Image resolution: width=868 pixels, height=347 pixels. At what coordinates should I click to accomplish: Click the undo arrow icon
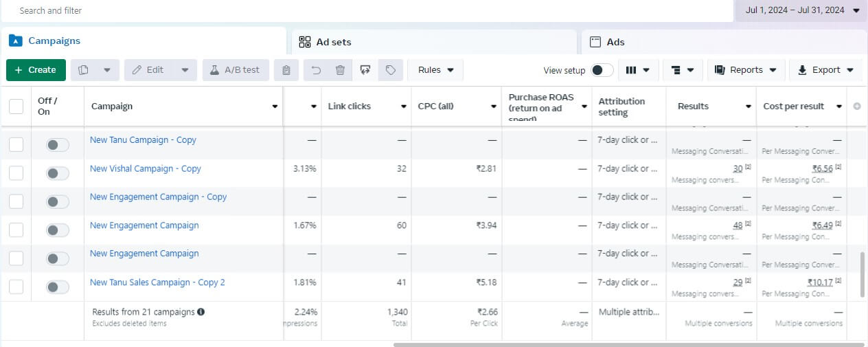tap(316, 70)
